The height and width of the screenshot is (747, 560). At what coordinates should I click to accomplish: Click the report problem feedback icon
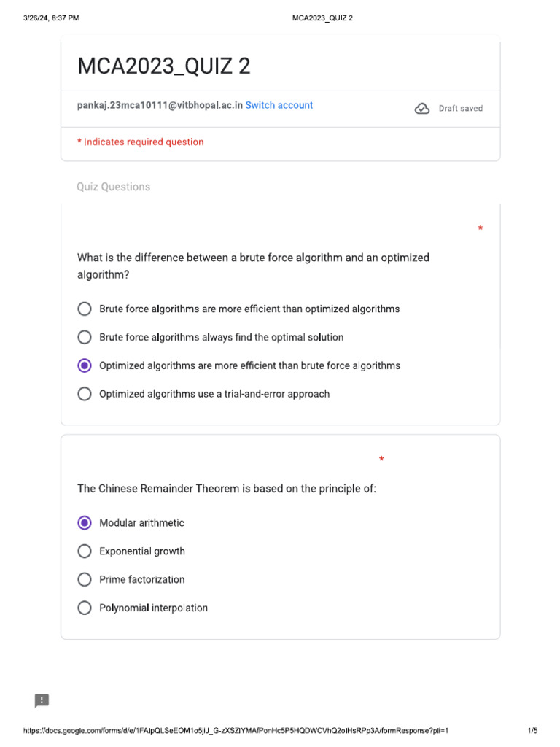click(42, 701)
